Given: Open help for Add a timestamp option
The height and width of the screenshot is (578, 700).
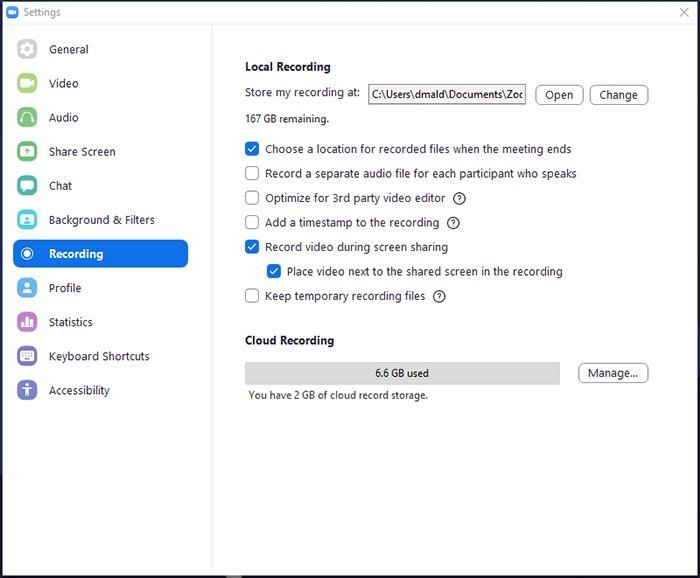Looking at the screenshot, I should click(x=453, y=223).
